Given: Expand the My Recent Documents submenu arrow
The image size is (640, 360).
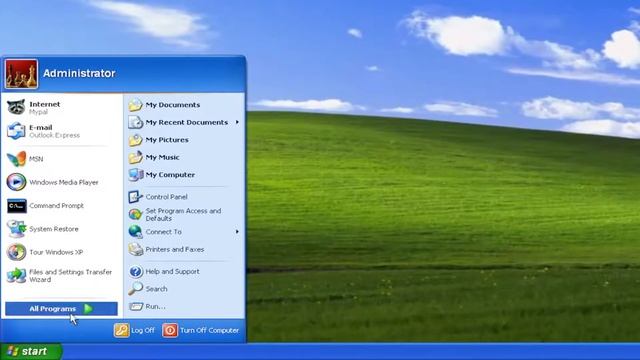Looking at the screenshot, I should tap(237, 122).
